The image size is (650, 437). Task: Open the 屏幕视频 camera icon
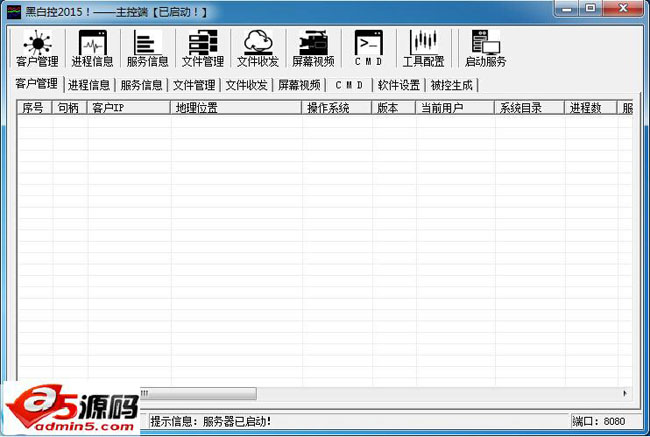coord(313,48)
